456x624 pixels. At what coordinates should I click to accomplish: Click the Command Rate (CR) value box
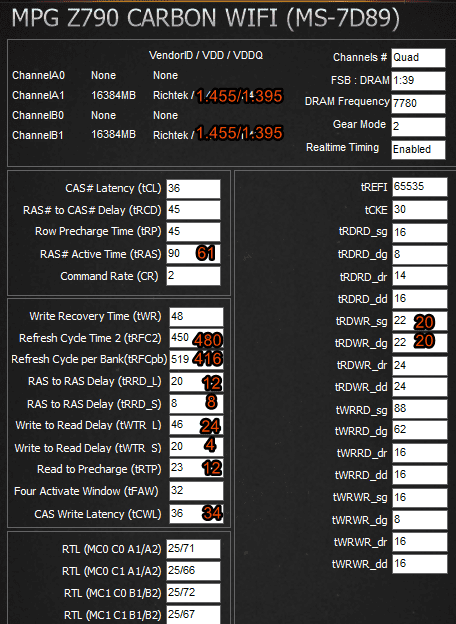(193, 276)
